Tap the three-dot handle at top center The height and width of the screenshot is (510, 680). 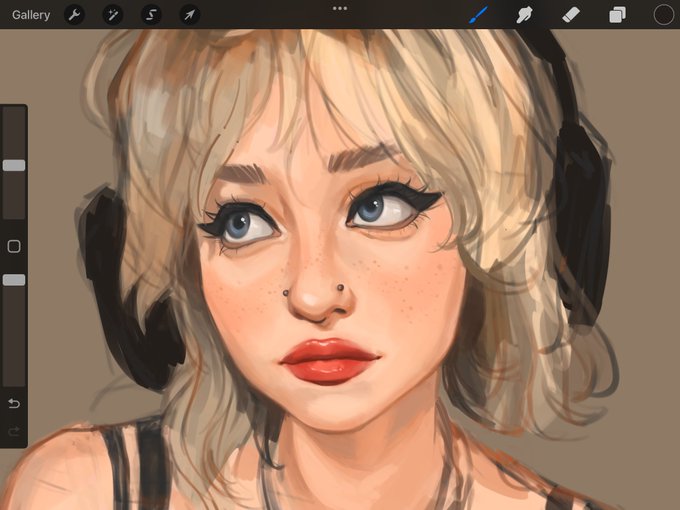point(340,8)
